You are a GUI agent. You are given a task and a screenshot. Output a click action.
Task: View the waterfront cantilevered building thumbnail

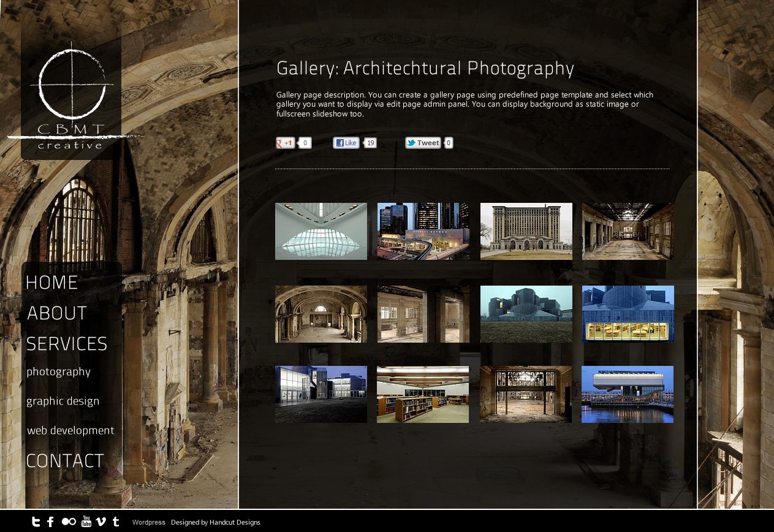[x=628, y=395]
